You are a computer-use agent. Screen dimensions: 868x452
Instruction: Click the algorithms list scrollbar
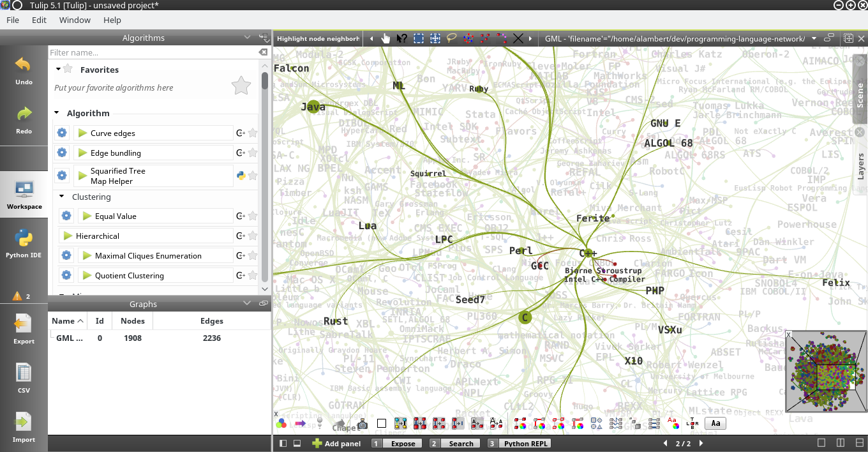265,80
